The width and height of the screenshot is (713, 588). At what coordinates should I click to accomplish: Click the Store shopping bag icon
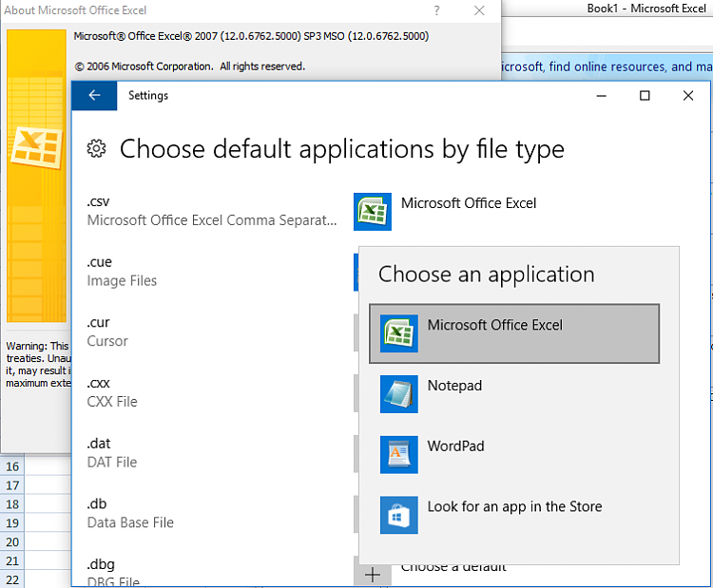398,515
